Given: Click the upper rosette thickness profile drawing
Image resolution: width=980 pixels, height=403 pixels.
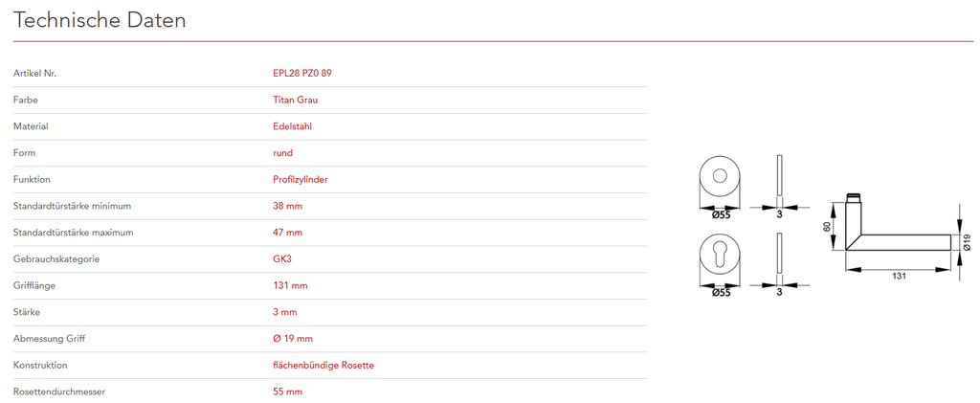Looking at the screenshot, I should click(x=780, y=178).
